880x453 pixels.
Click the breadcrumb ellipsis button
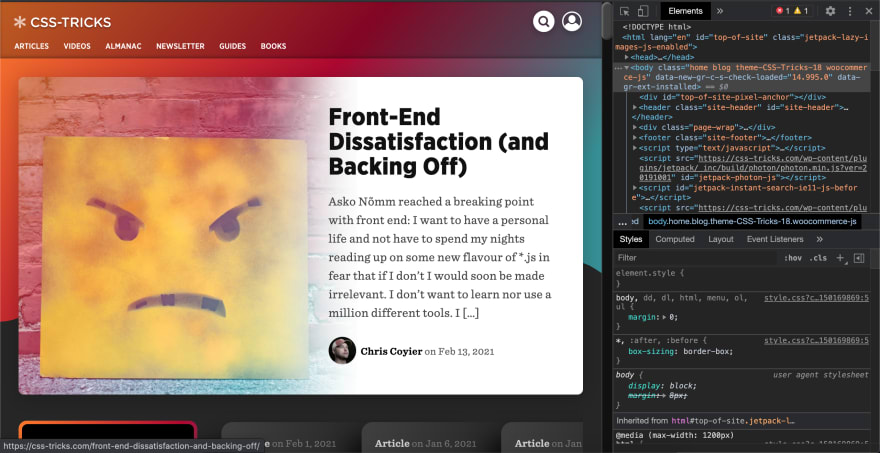pos(622,222)
